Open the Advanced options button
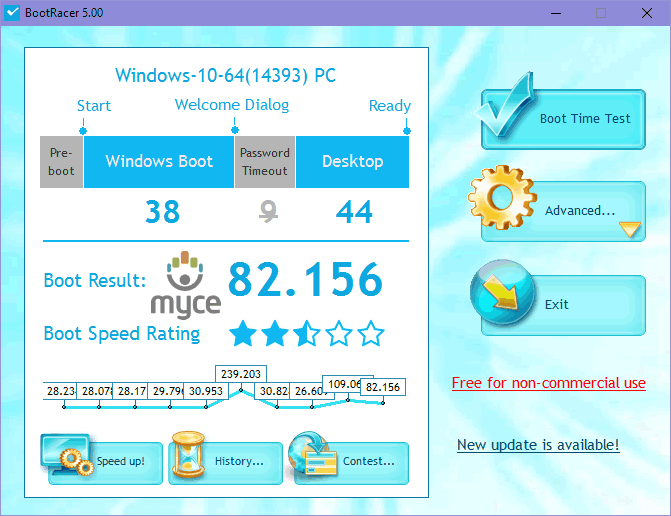The height and width of the screenshot is (516, 671). [x=563, y=211]
